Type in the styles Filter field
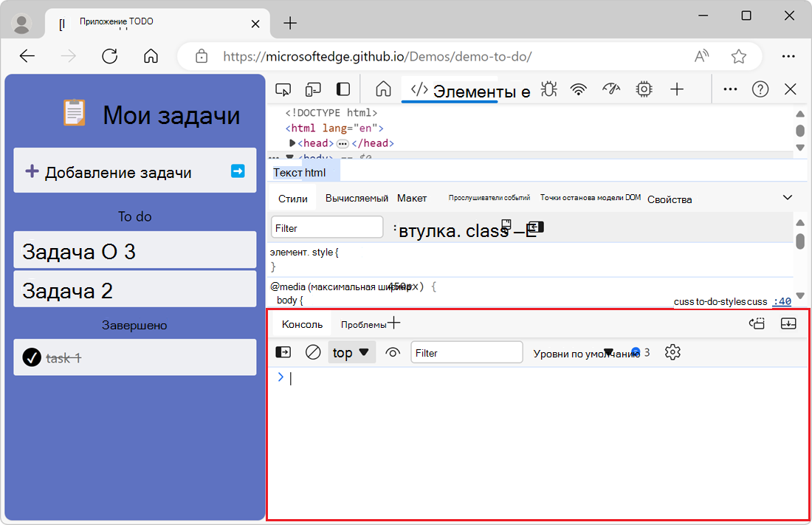 (326, 227)
